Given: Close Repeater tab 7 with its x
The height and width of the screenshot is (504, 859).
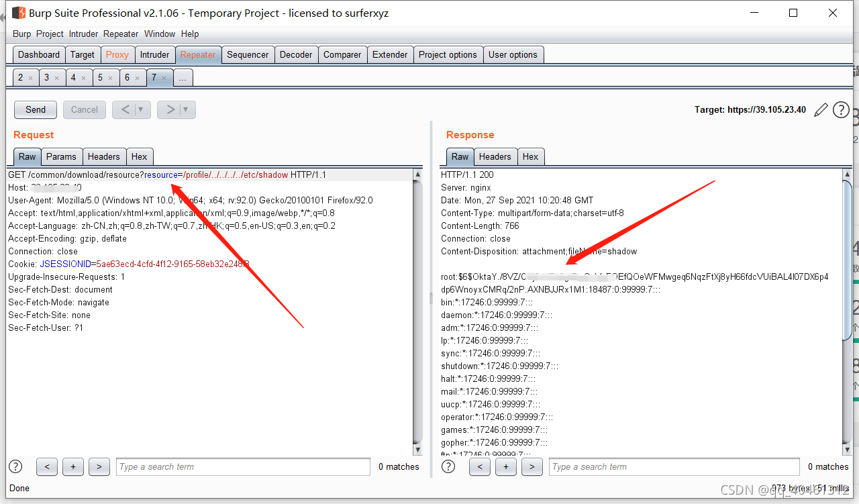Looking at the screenshot, I should coord(164,79).
